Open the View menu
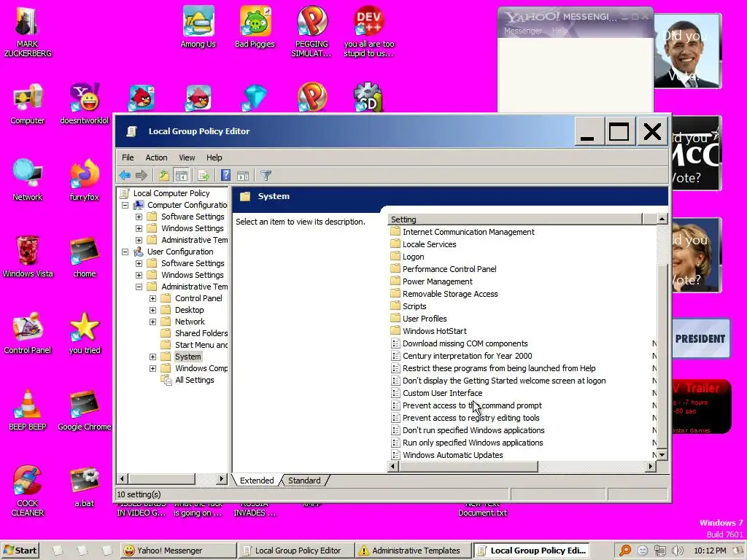 [x=187, y=157]
